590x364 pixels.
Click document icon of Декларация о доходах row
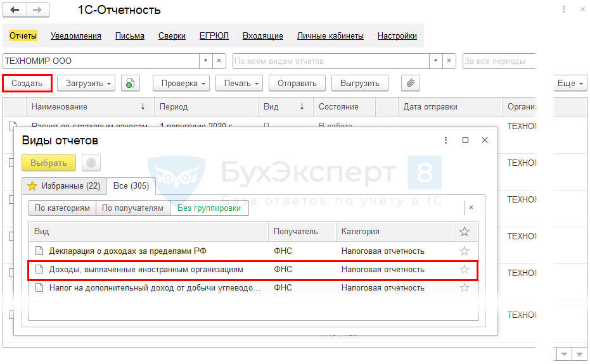(x=39, y=251)
